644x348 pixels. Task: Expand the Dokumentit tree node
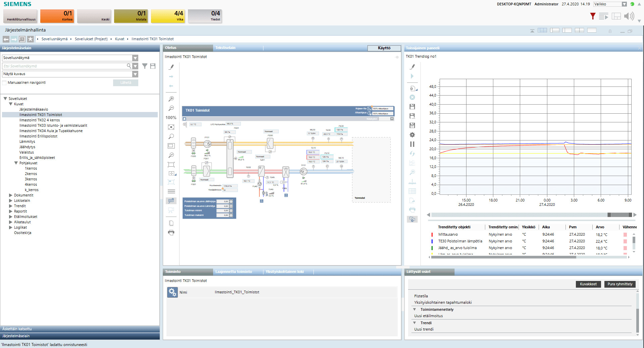[11, 195]
